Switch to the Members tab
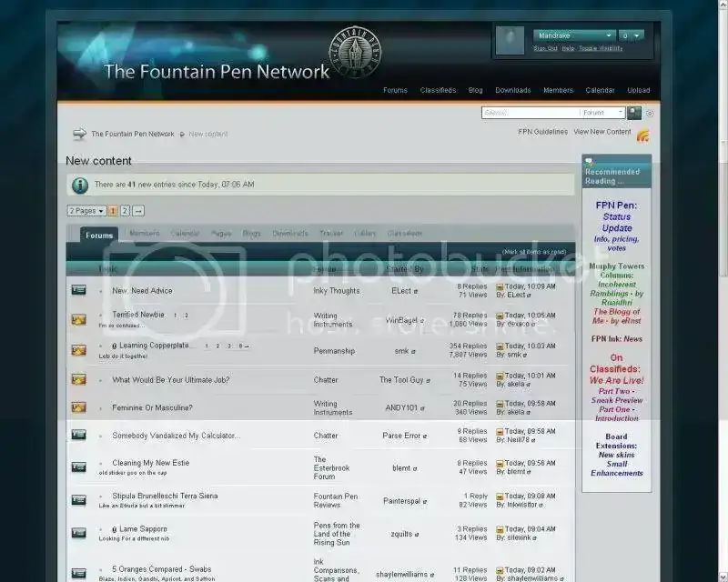Screen dimensions: 728x582 tap(147, 234)
